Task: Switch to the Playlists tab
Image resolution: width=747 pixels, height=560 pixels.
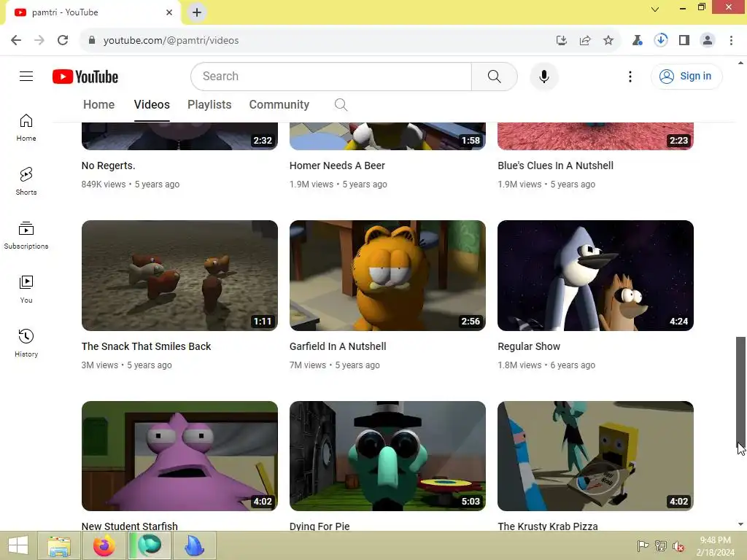Action: coord(209,105)
